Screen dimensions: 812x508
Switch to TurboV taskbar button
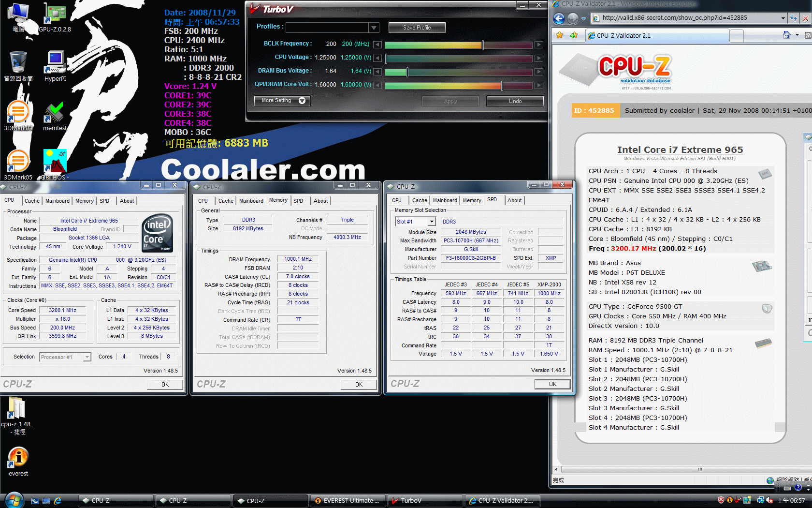click(x=425, y=501)
